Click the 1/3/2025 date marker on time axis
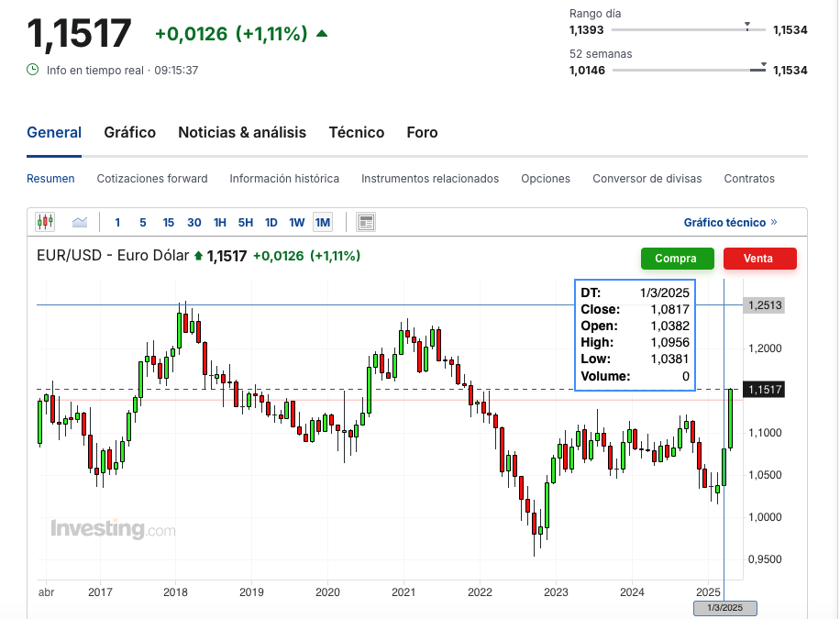This screenshot has height=619, width=840. [724, 608]
